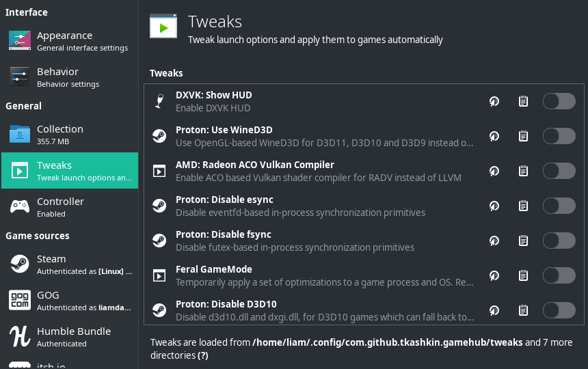
Task: Click the (?) link after tweak directories
Action: pyautogui.click(x=203, y=355)
